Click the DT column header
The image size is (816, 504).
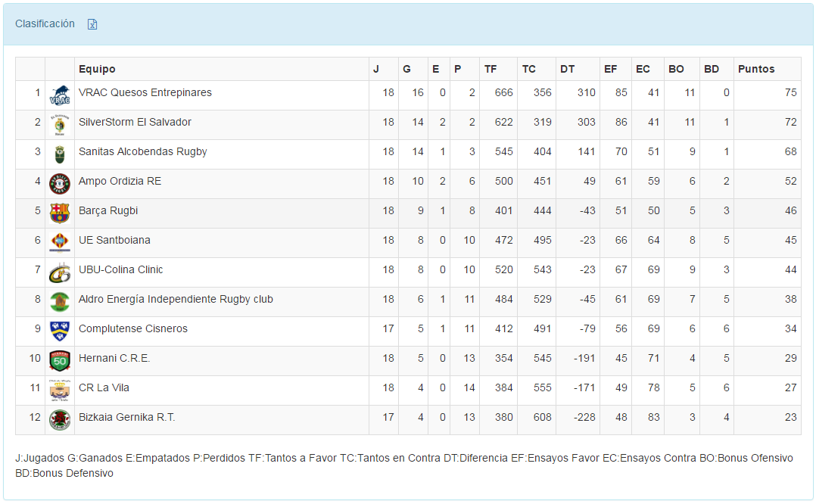tap(567, 69)
